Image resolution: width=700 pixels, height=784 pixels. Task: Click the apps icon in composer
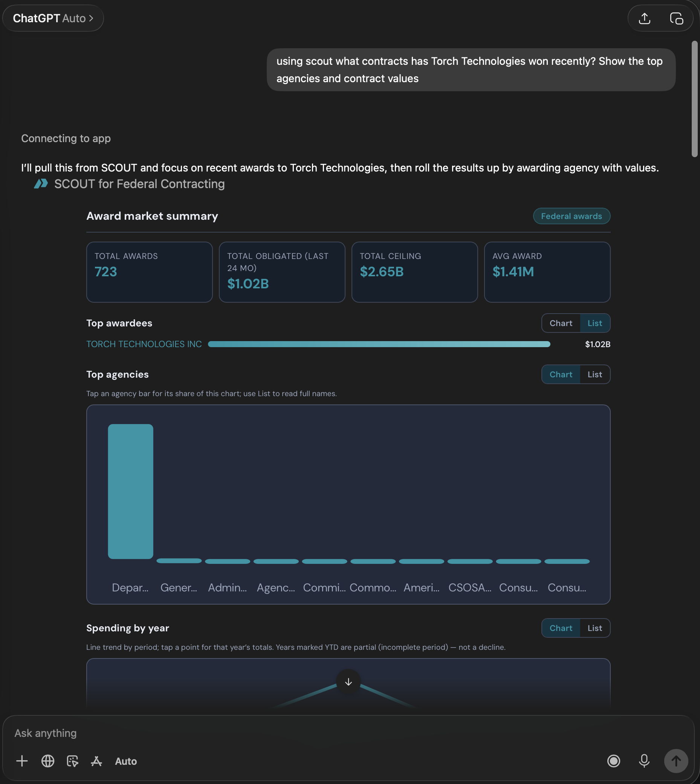pos(96,761)
